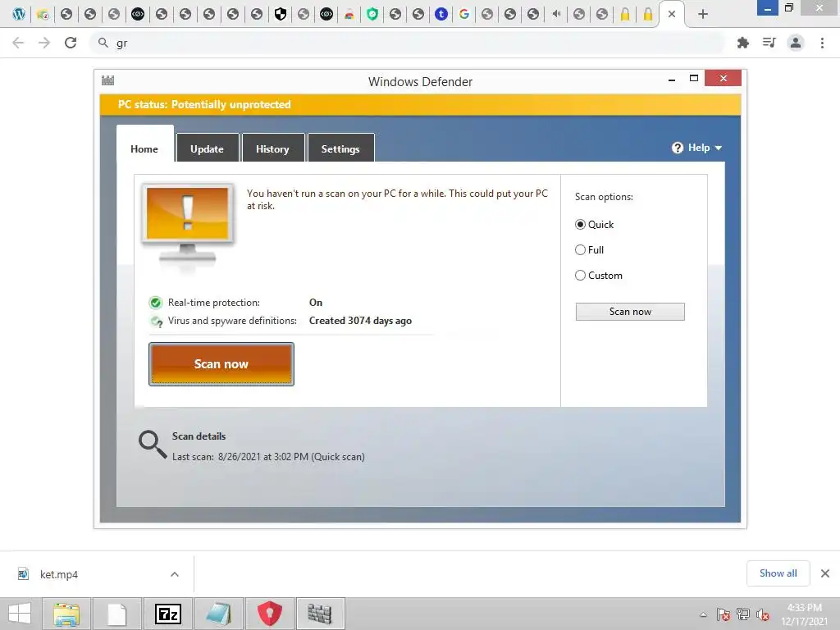Open the Chrome three-dot menu
Viewport: 840px width, 630px height.
[x=822, y=43]
